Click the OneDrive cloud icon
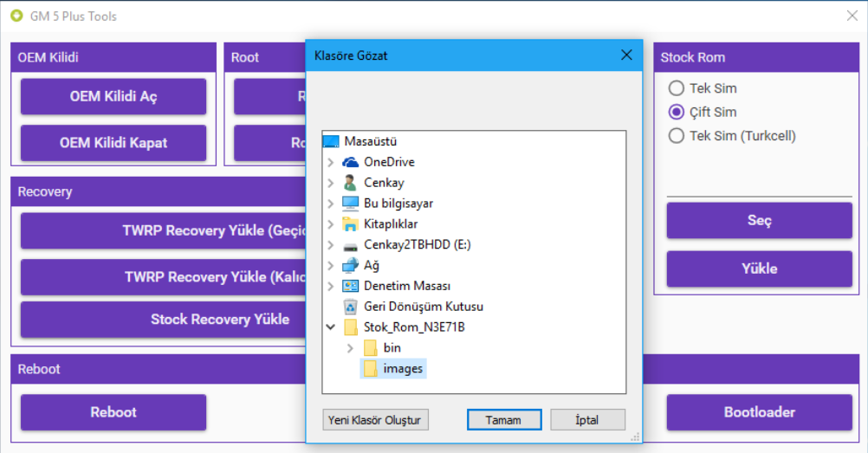 click(x=351, y=162)
